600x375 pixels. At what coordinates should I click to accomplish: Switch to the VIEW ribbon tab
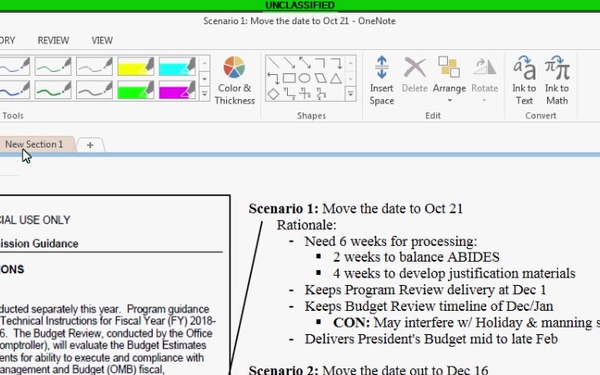pyautogui.click(x=102, y=40)
